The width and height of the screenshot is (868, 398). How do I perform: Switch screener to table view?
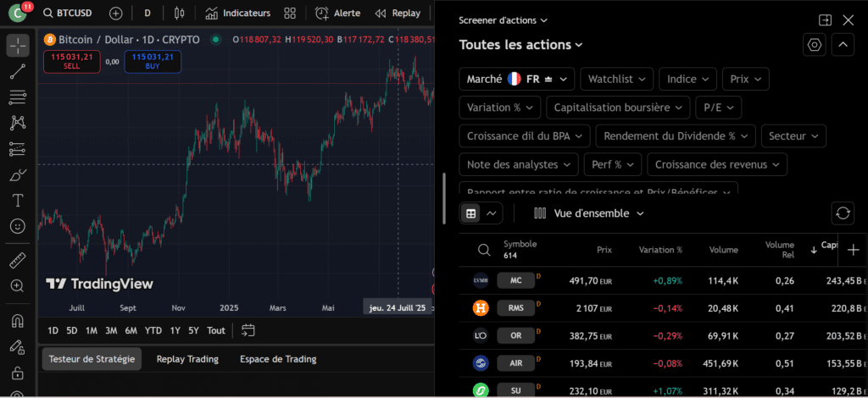pos(471,213)
